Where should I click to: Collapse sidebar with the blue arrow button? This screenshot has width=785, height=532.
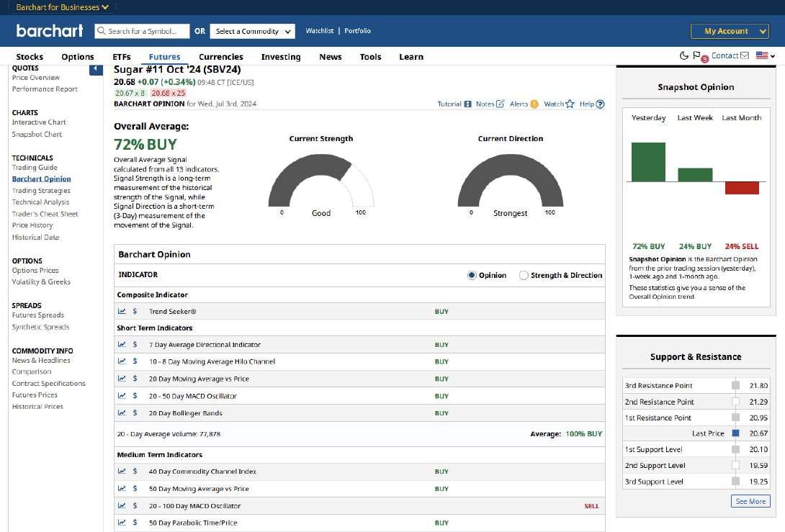pos(96,69)
